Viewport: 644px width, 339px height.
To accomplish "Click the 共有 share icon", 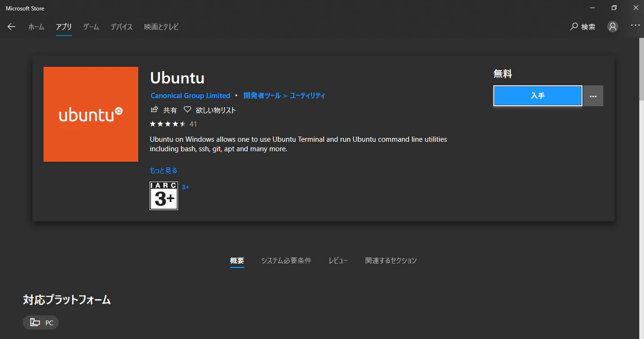I will tap(163, 110).
